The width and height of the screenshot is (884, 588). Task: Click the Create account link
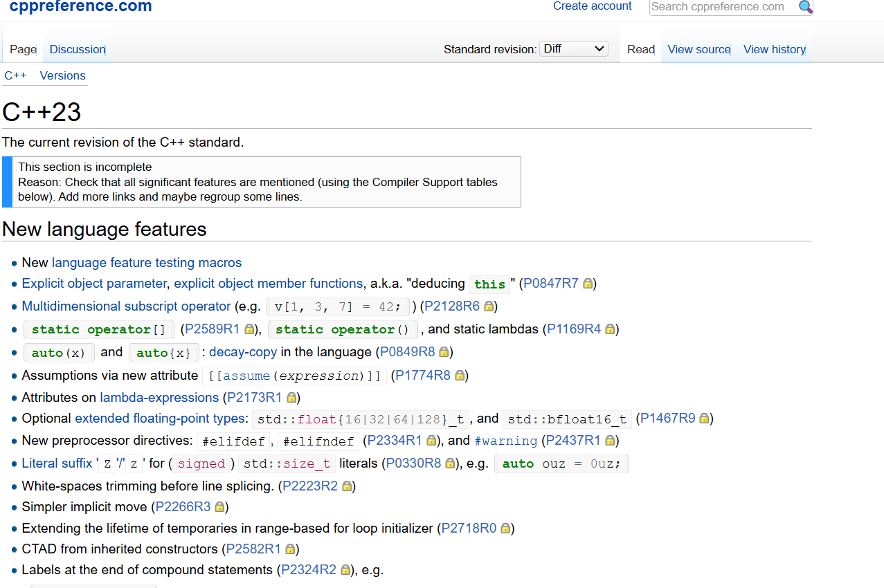click(x=593, y=6)
